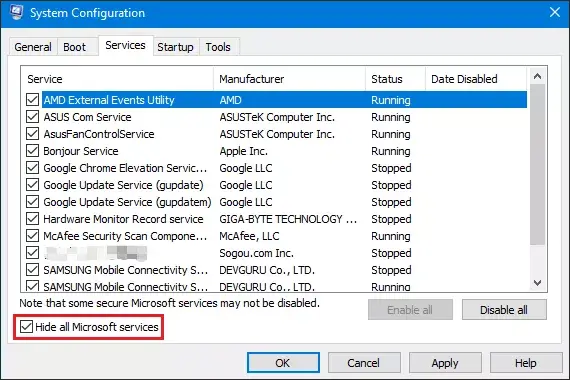Select Hardware Monitor Record service text
Viewport: 570px width, 380px height.
tap(123, 219)
